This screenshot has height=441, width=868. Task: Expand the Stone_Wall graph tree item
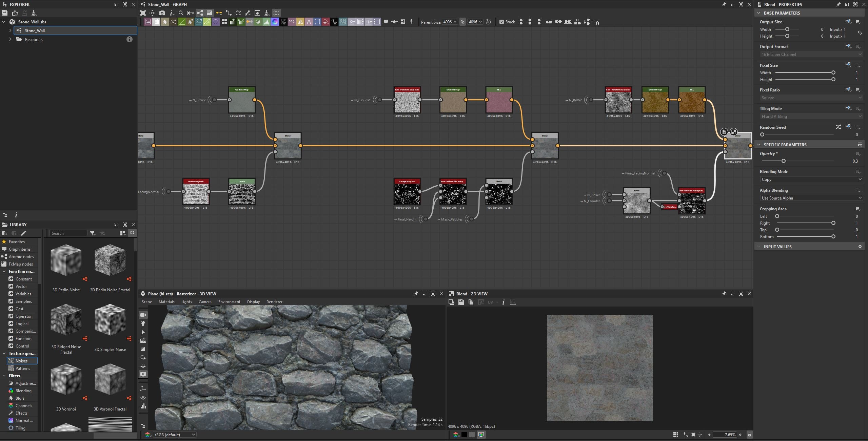point(10,30)
